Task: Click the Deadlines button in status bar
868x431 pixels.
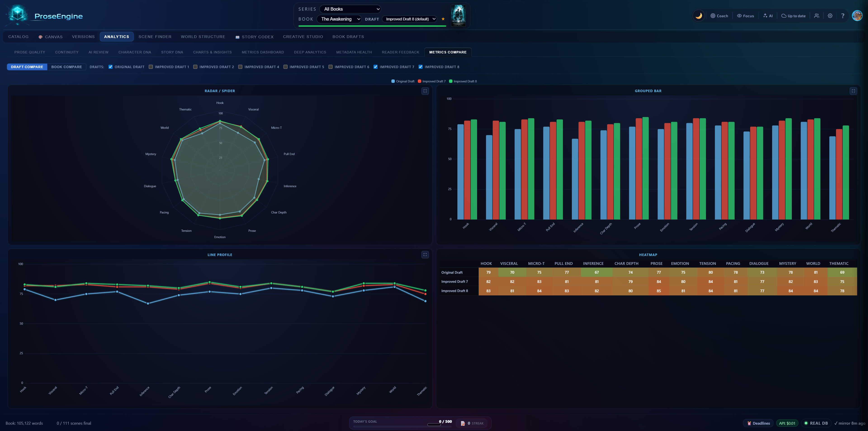Action: coord(759,423)
